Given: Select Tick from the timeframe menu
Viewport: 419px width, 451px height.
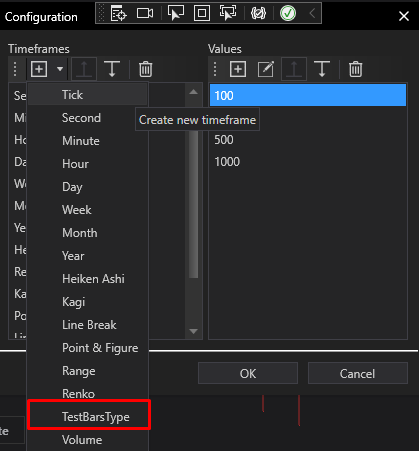Looking at the screenshot, I should click(87, 95).
